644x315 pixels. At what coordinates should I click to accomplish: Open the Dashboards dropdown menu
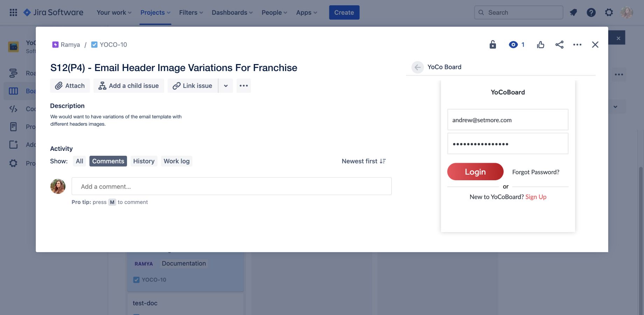232,13
